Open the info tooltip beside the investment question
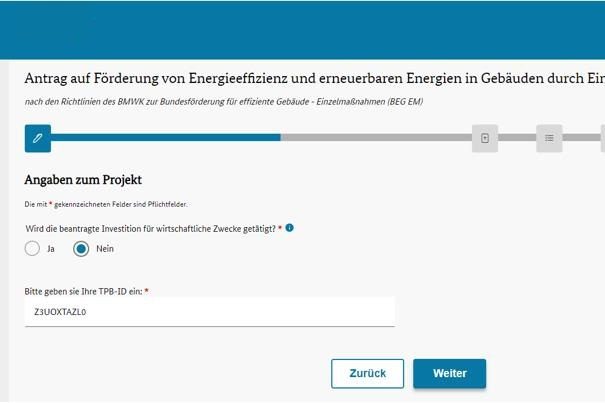This screenshot has width=605, height=403. coord(290,228)
